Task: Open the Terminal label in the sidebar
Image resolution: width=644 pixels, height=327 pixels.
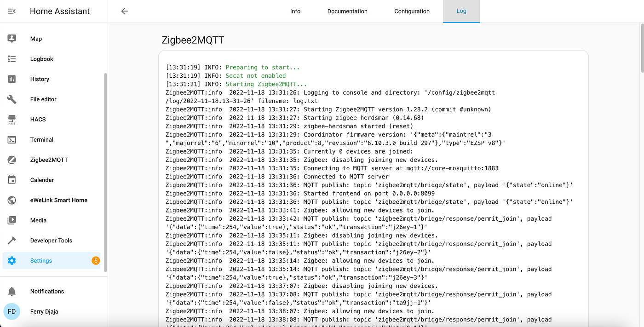Action: pyautogui.click(x=42, y=140)
